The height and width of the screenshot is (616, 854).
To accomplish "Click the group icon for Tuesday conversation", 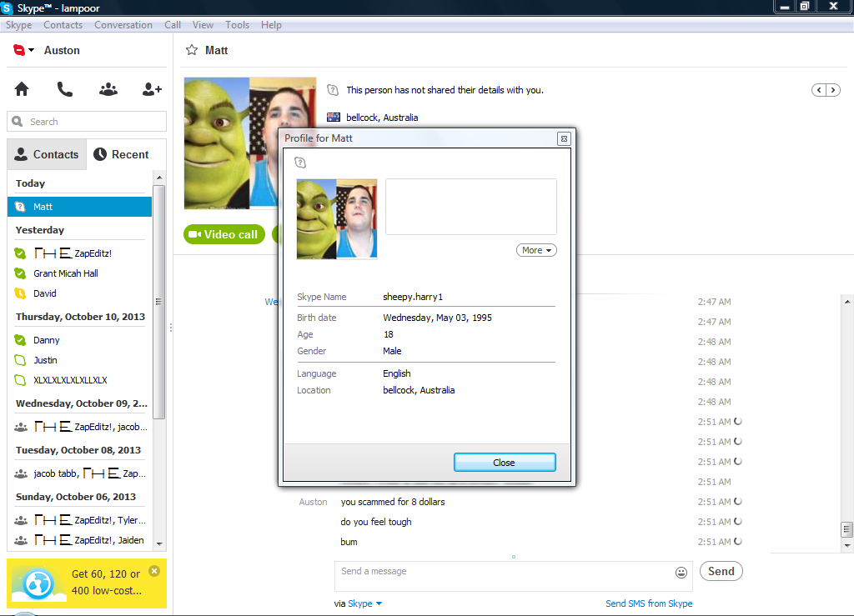I will click(x=21, y=473).
